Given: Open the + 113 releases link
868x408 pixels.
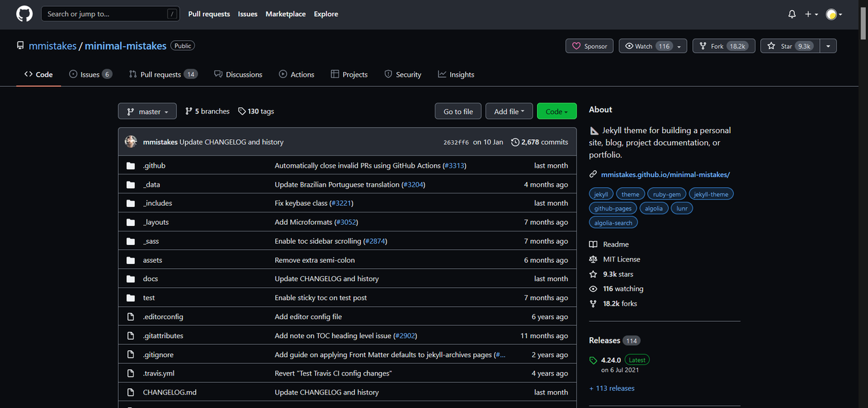Looking at the screenshot, I should point(612,388).
